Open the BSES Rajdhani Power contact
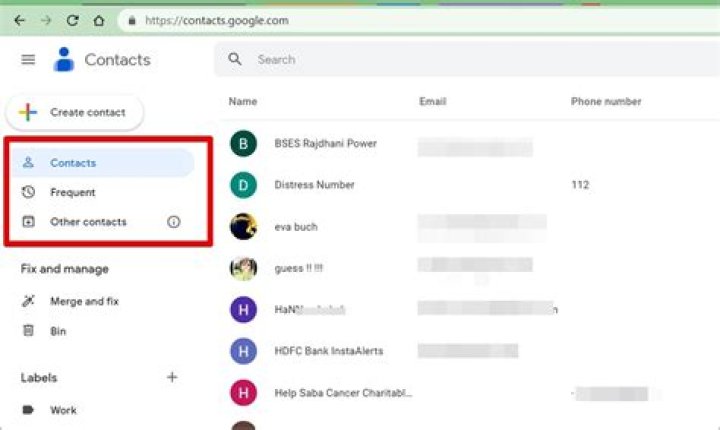 (x=326, y=143)
